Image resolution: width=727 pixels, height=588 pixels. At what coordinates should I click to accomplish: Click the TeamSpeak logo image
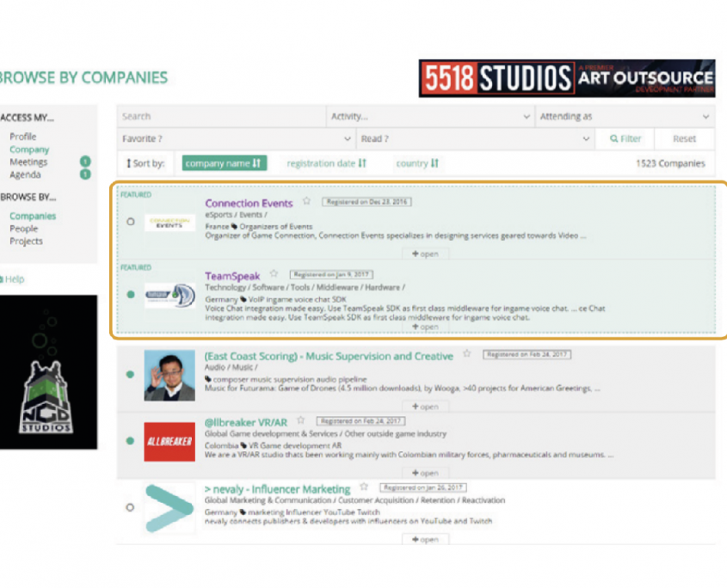point(169,295)
